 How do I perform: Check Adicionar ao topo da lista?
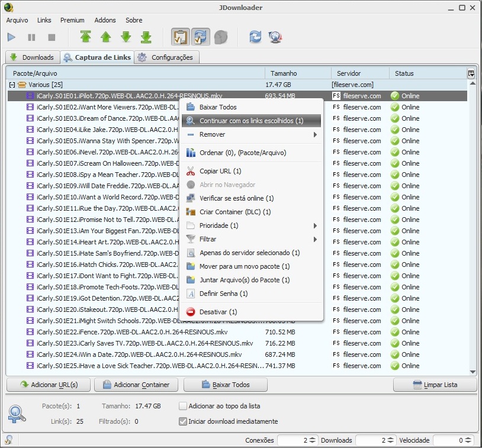[183, 406]
